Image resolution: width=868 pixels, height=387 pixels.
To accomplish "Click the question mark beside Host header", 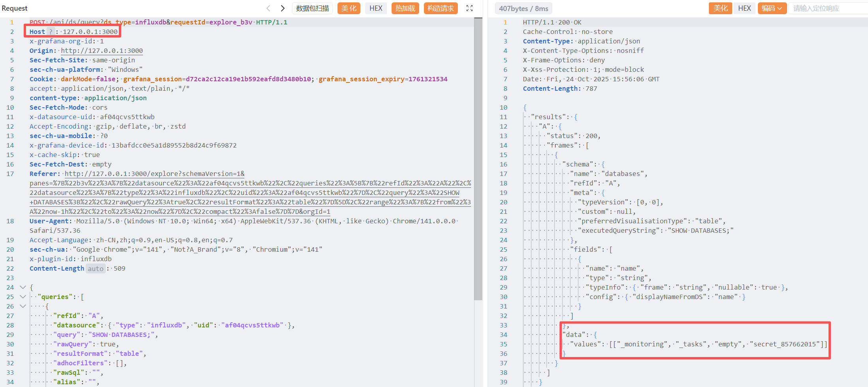I will (51, 32).
